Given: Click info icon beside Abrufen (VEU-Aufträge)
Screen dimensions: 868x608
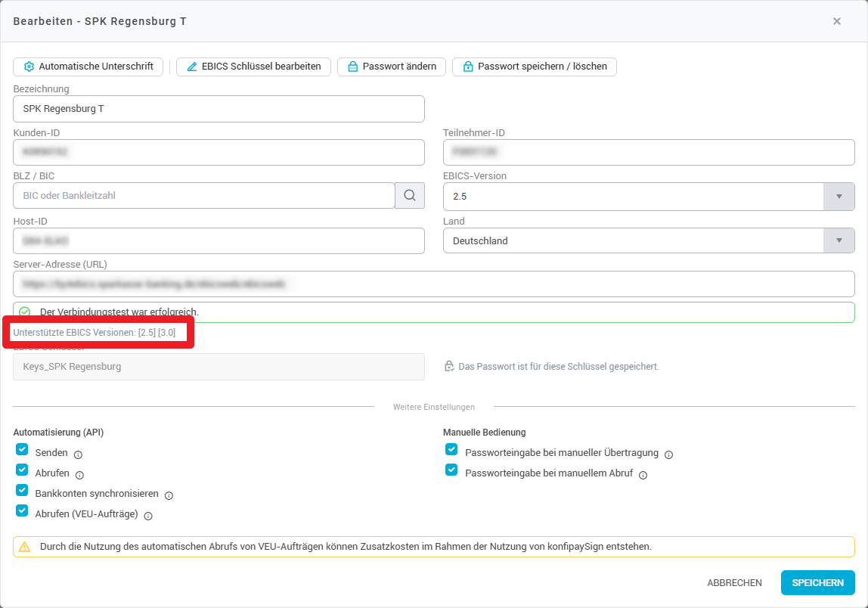Looking at the screenshot, I should (148, 516).
